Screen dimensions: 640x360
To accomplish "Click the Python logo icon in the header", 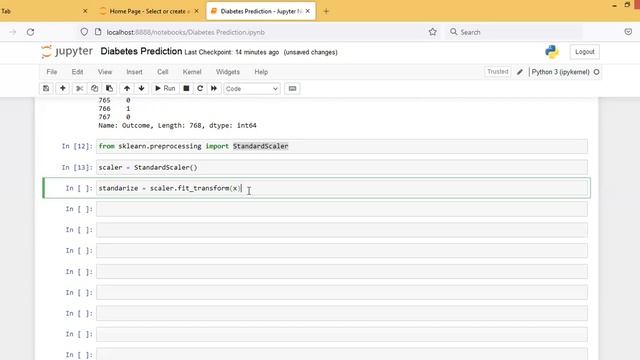I will (x=552, y=52).
